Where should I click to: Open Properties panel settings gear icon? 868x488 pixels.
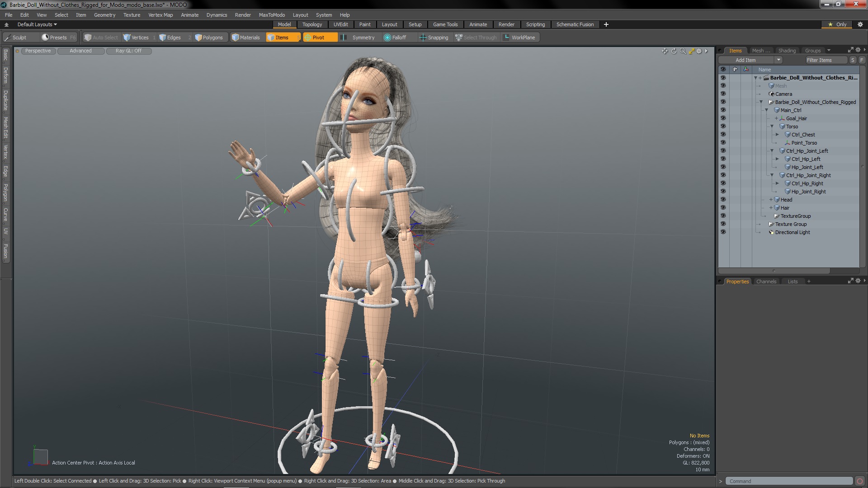858,281
